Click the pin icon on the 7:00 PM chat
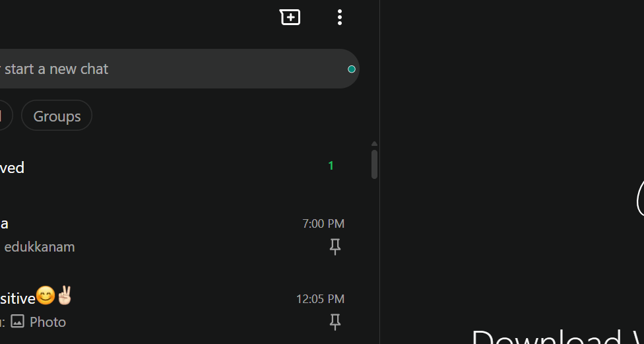The height and width of the screenshot is (344, 644). (335, 247)
